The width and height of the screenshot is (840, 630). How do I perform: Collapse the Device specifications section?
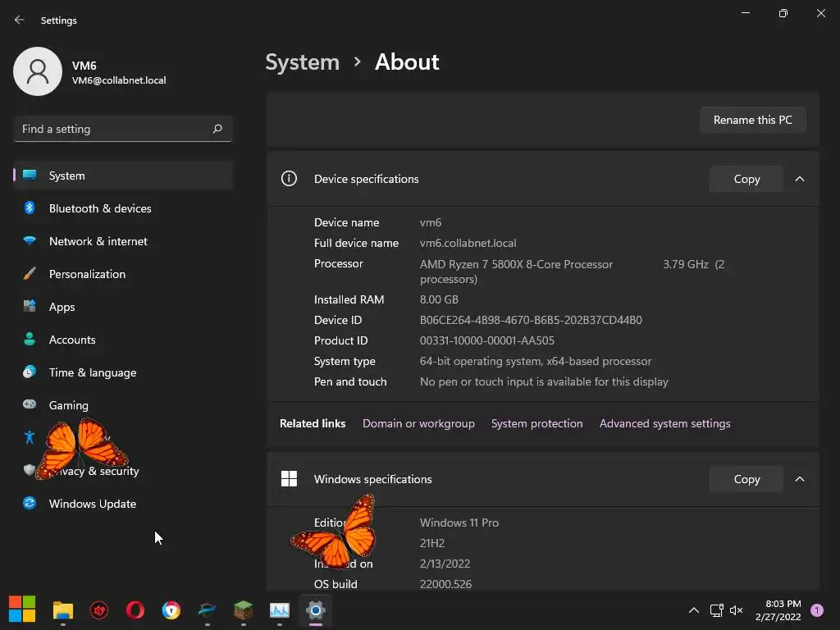[x=799, y=179]
